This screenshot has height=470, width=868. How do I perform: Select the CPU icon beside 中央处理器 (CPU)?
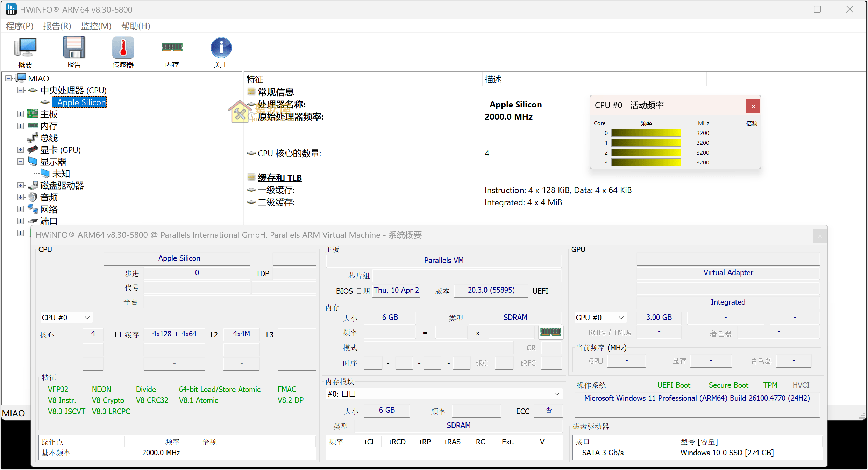(33, 90)
